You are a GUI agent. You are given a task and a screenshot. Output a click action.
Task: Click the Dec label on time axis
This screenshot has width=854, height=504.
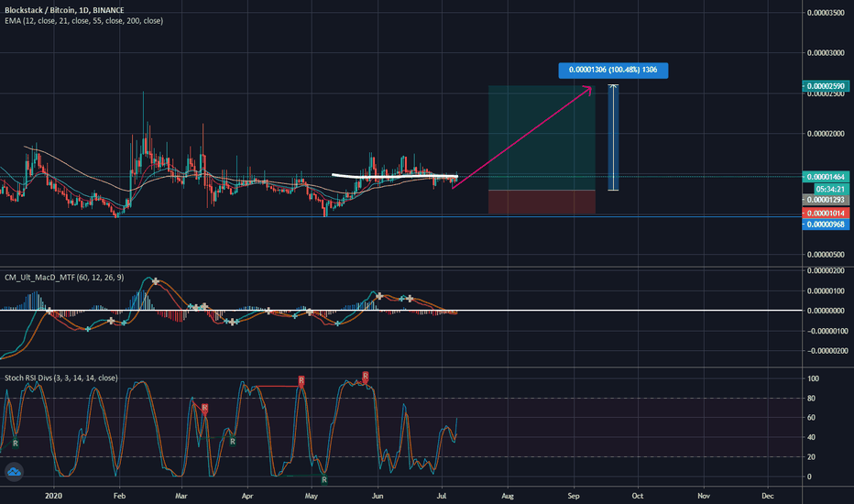click(767, 496)
